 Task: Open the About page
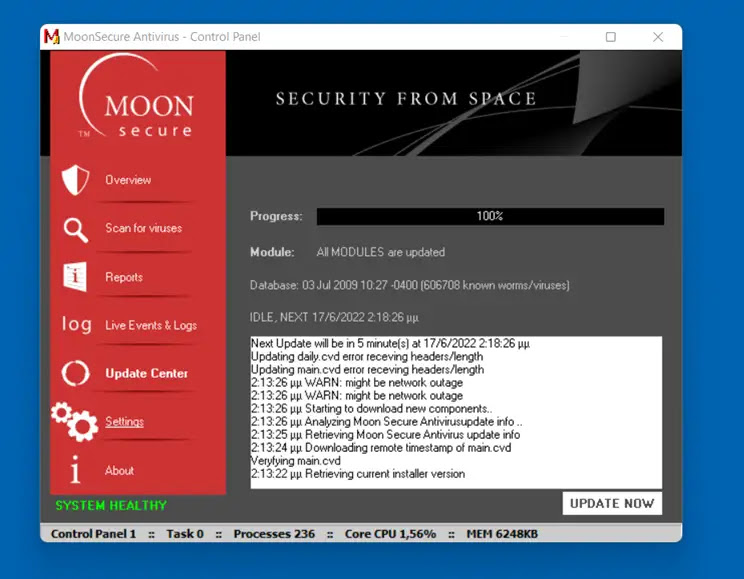point(119,470)
